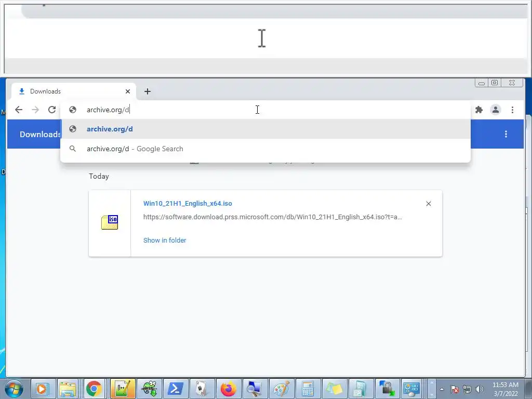Minimize the Chrome window

(482, 83)
